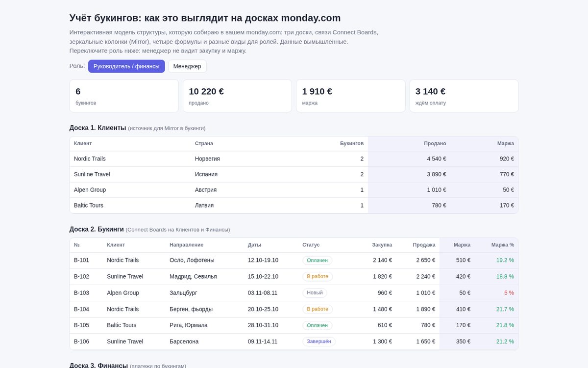588x368 pixels.
Task: Click the dates 09.11-14.11
Action: tap(263, 342)
